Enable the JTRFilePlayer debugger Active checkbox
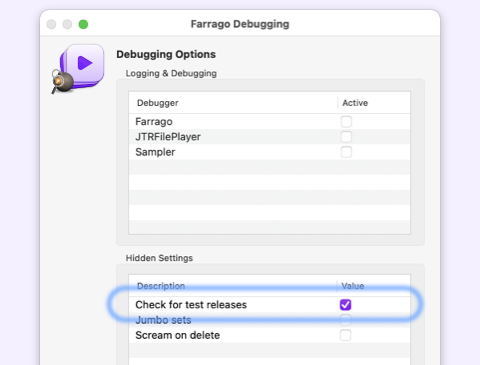Screen dimensions: 480x365 346,137
